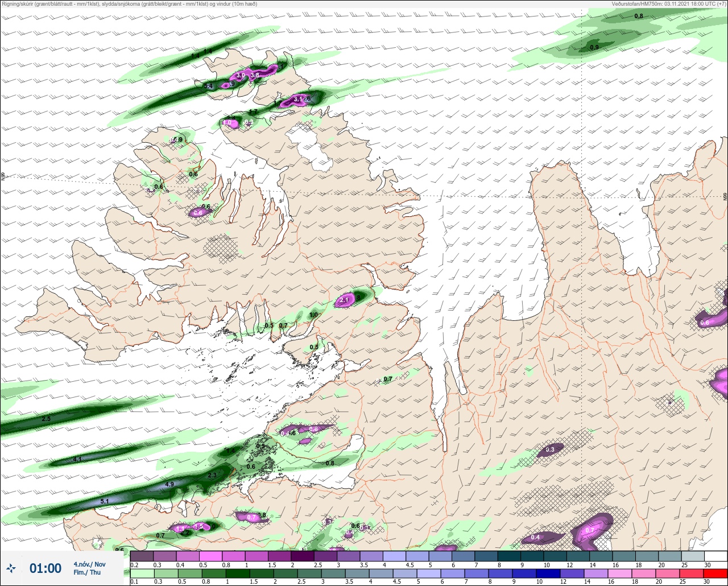Click the 3.8 snow value in the north
728x586 pixels.
tap(255, 75)
